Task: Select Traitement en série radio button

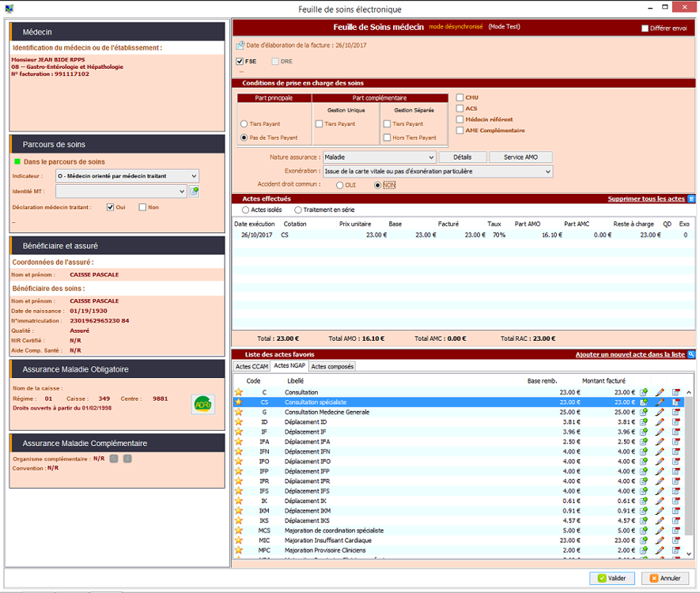Action: coord(298,210)
